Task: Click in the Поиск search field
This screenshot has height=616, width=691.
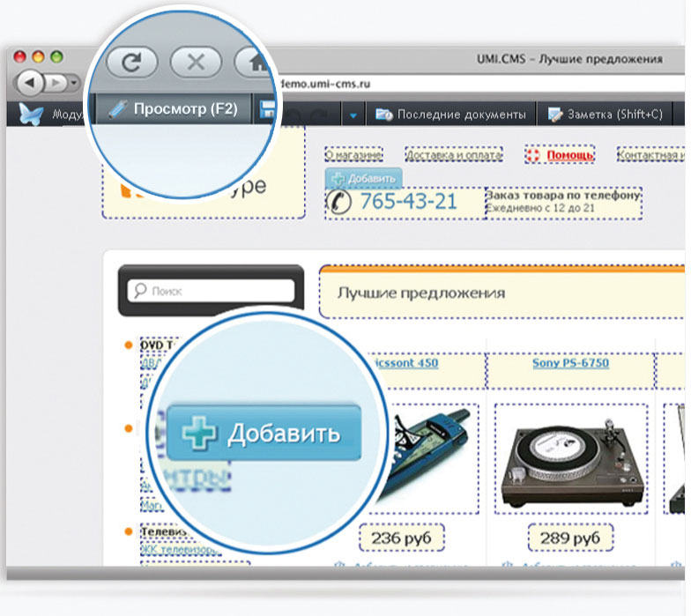Action: coord(220,290)
